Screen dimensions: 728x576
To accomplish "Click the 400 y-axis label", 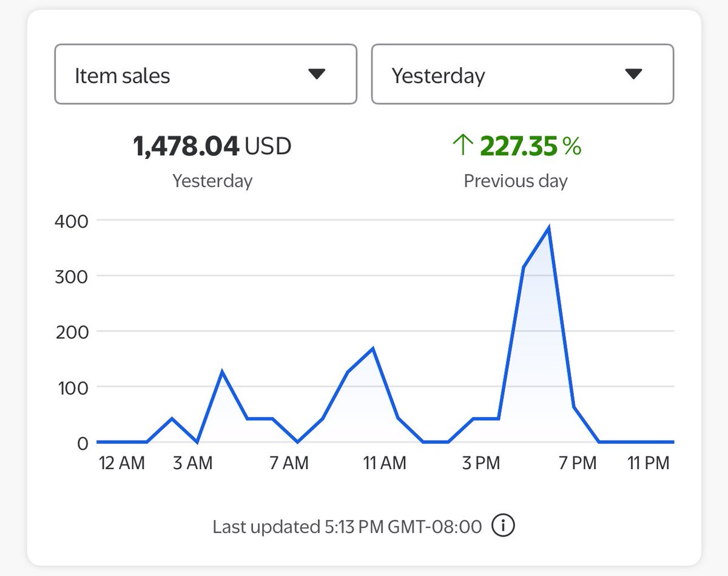I will pos(71,220).
